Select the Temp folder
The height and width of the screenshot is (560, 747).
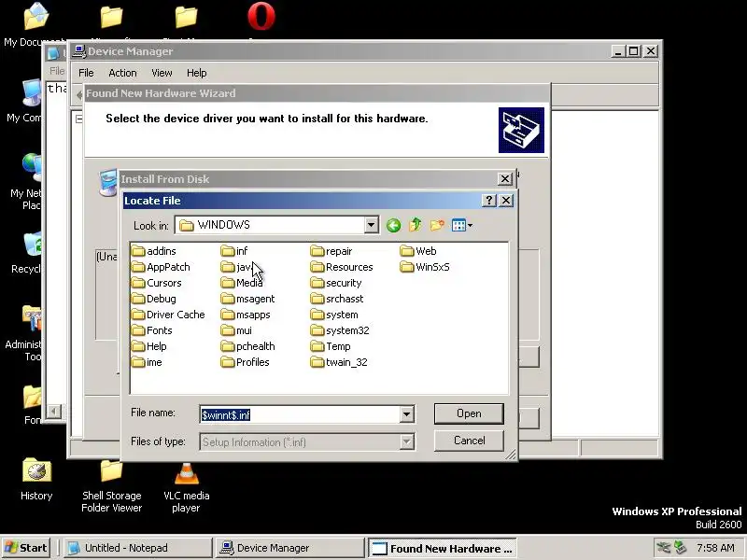click(x=331, y=346)
